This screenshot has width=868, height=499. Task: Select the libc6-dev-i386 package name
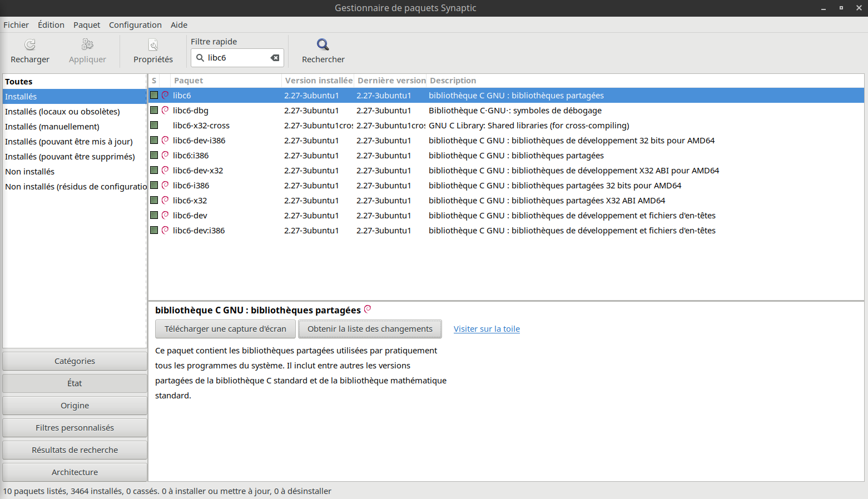coord(199,141)
